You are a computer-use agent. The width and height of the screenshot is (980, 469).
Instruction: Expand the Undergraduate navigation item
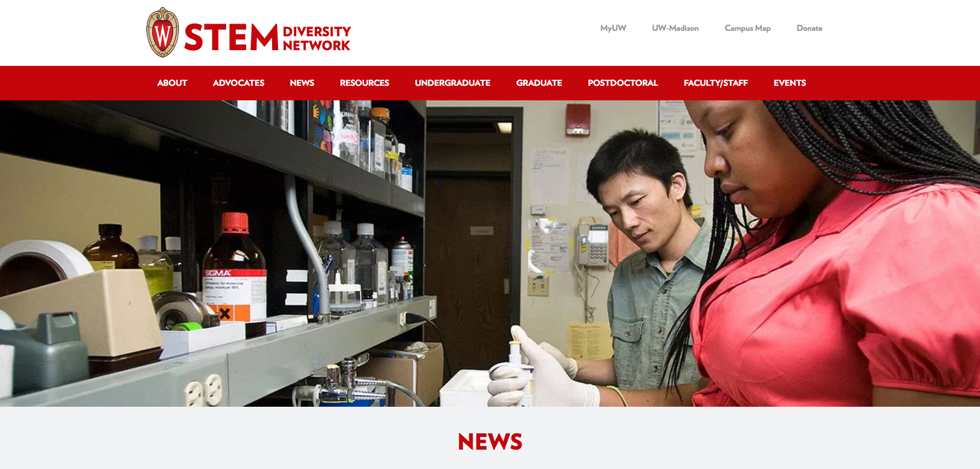pos(452,83)
